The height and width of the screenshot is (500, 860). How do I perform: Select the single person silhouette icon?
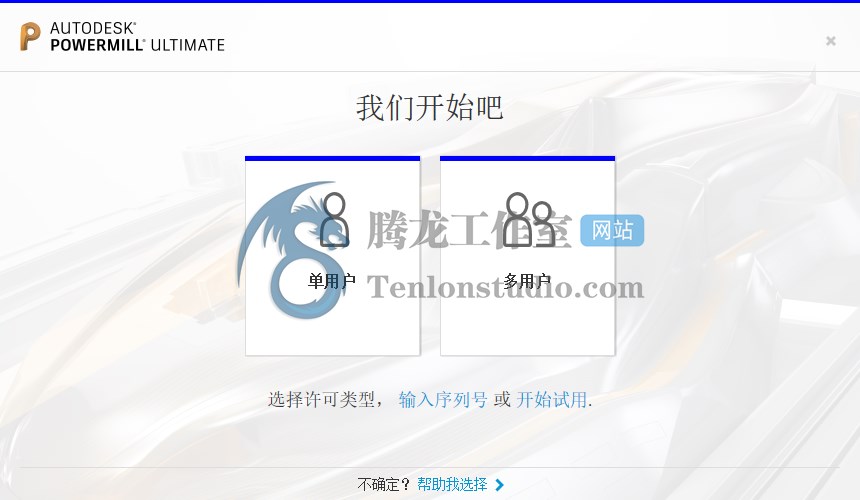tap(334, 219)
